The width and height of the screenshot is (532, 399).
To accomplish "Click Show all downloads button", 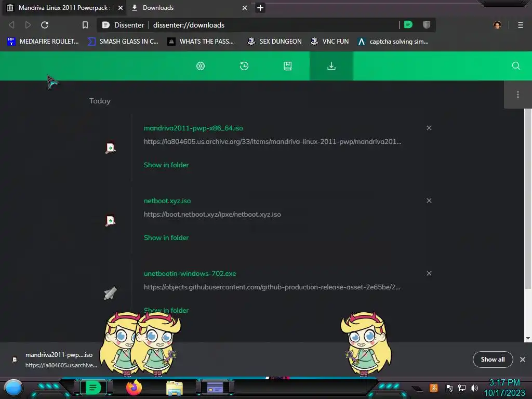I will (493, 360).
